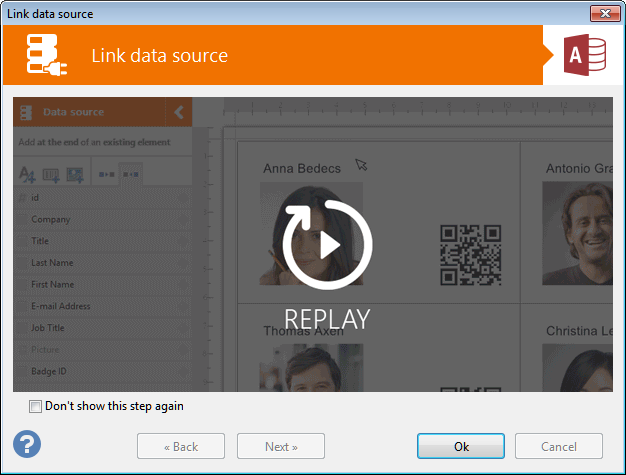Click the « Back button
Screen dimensions: 626x475
[x=181, y=446]
